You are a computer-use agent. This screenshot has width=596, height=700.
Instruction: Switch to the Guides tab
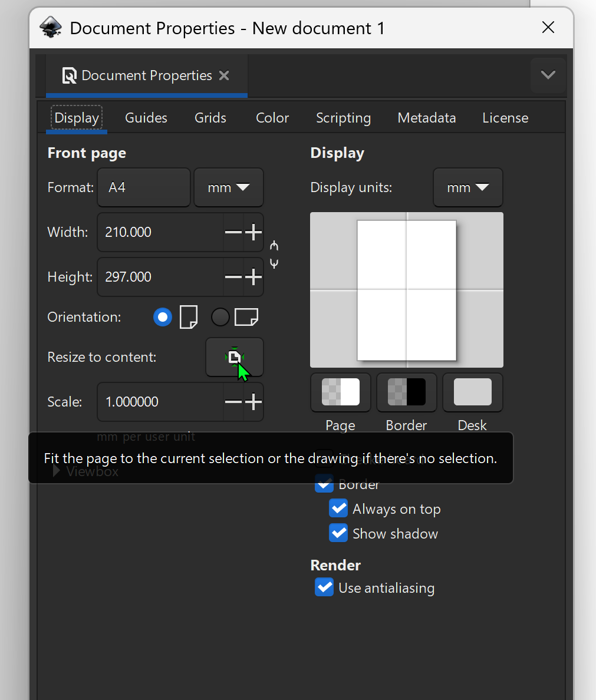pos(146,117)
